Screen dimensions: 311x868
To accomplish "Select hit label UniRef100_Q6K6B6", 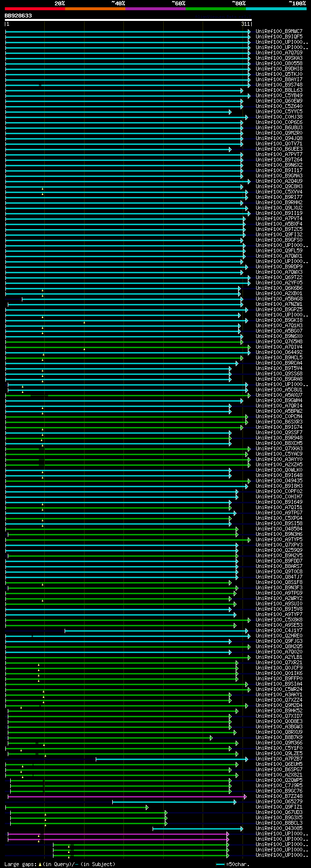I will [279, 288].
